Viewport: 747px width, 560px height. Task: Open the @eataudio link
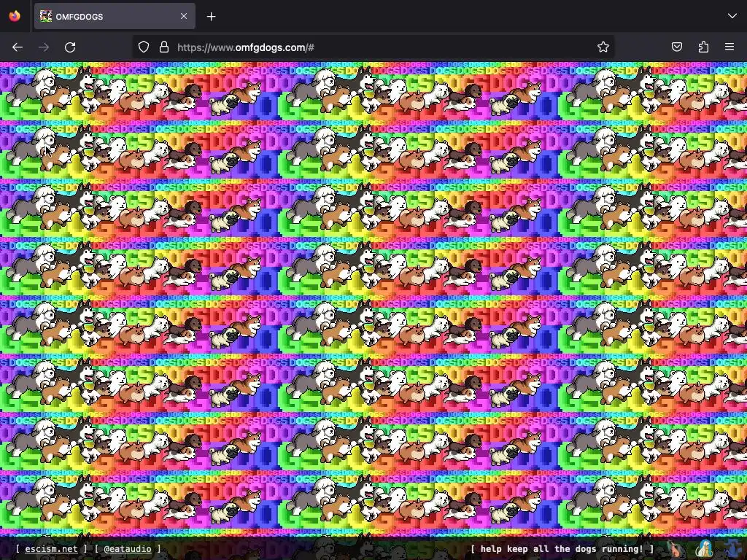click(128, 549)
